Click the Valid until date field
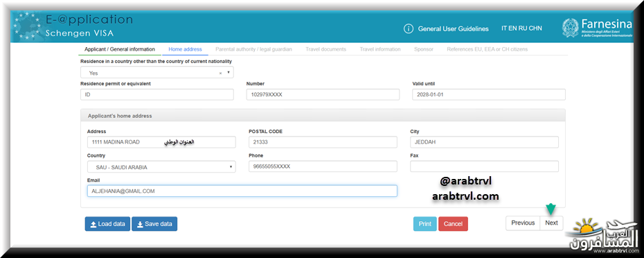This screenshot has width=644, height=258. coord(489,94)
